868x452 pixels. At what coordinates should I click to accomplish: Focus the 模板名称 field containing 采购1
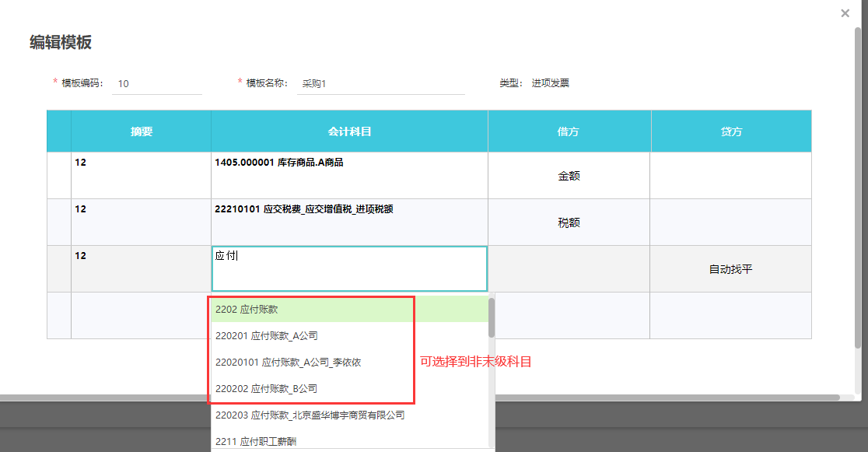(380, 84)
